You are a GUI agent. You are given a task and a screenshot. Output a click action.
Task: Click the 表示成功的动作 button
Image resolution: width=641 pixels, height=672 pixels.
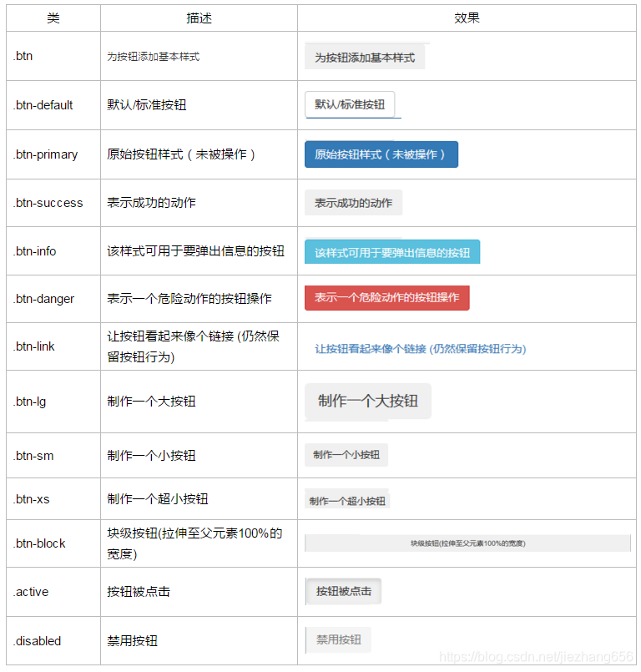pyautogui.click(x=354, y=202)
